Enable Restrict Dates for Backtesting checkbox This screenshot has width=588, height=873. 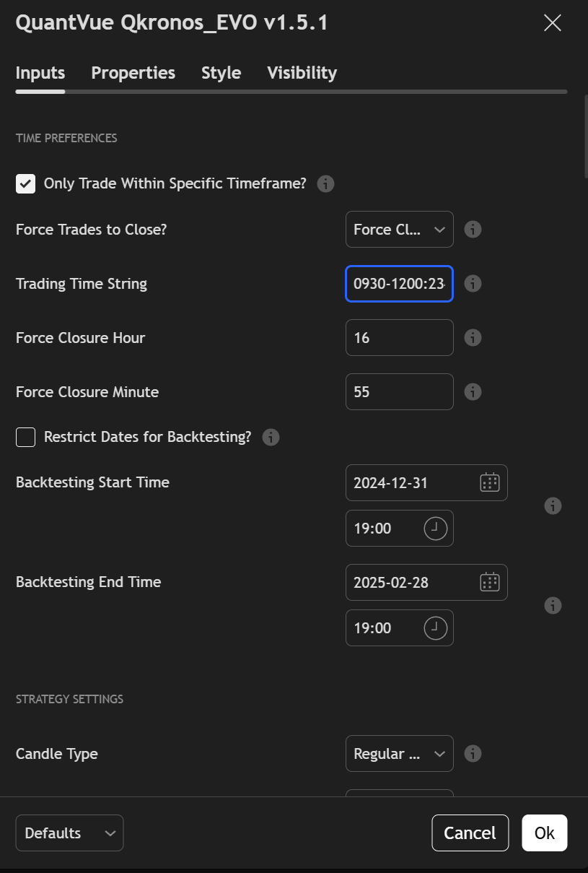[26, 438]
